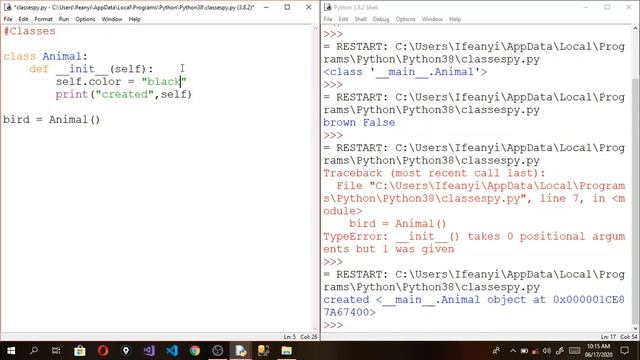
Task: Launch Google Chrome from taskbar
Action: click(195, 351)
